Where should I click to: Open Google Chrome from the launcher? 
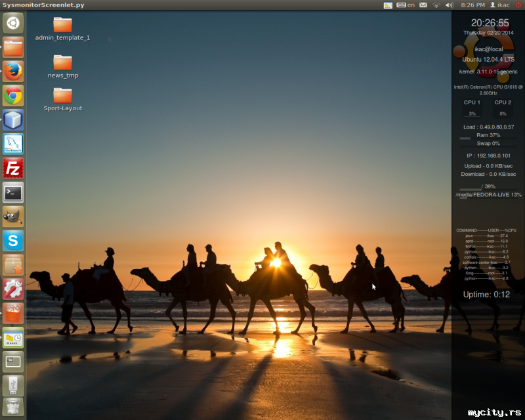13,96
